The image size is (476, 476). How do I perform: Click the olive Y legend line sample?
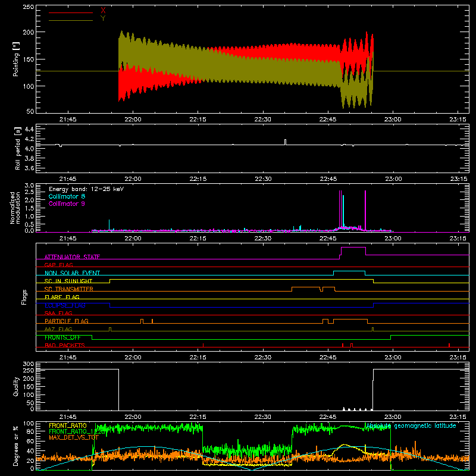point(70,21)
